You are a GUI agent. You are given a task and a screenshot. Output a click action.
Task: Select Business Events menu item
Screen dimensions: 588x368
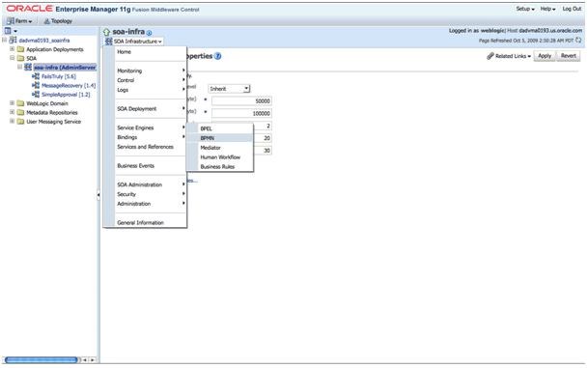tap(136, 166)
